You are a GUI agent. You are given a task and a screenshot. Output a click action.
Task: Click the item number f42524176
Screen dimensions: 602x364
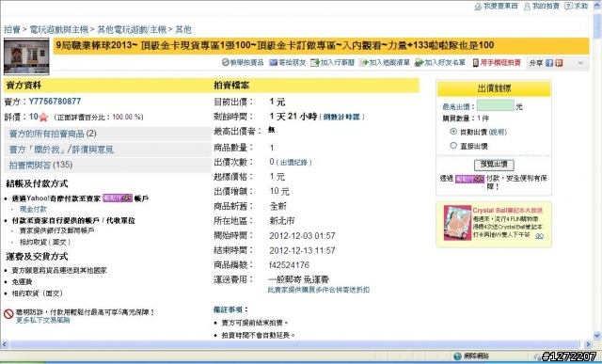click(290, 265)
